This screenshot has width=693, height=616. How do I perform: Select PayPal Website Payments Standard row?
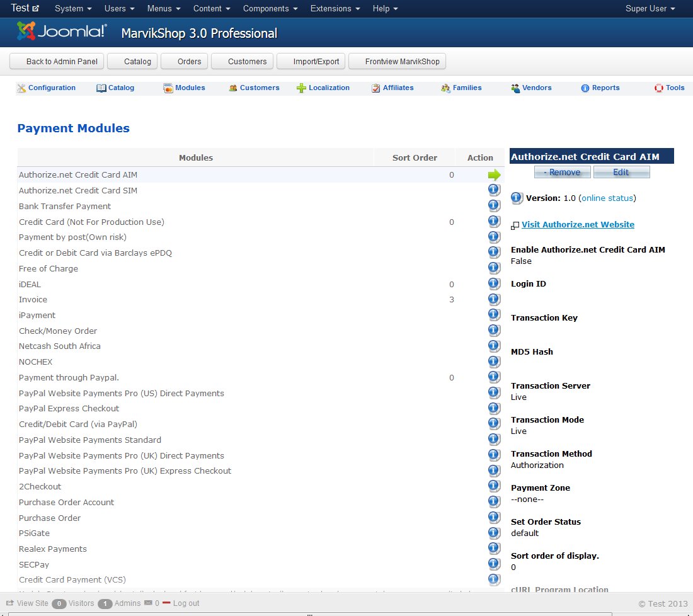click(261, 440)
